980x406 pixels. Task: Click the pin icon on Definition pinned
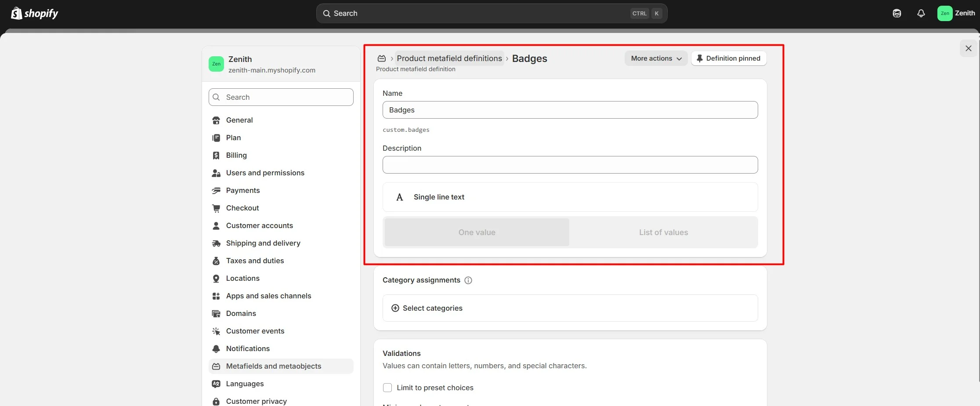coord(699,58)
